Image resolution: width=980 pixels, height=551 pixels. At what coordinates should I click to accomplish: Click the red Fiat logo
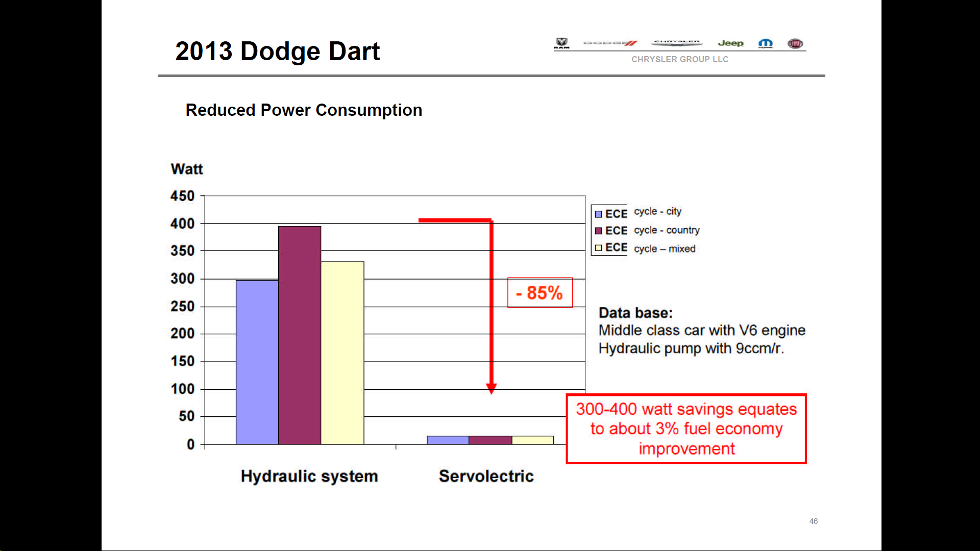pyautogui.click(x=795, y=44)
